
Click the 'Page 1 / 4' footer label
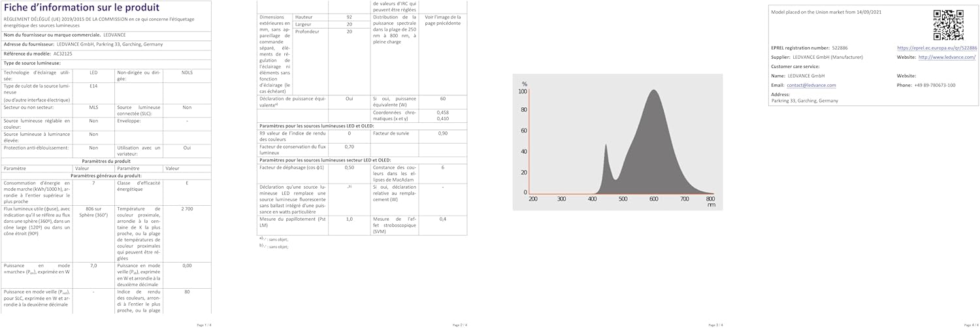point(204,325)
